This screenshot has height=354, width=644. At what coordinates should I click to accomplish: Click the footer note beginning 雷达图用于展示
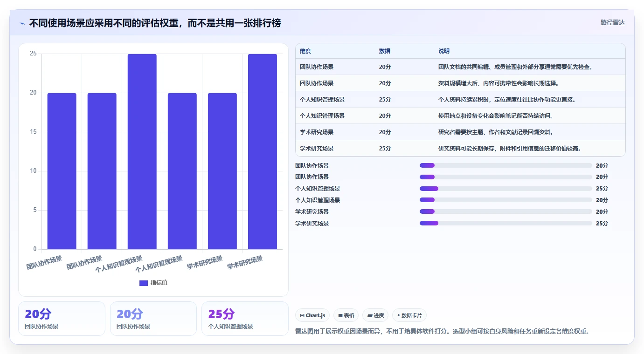pos(443,332)
